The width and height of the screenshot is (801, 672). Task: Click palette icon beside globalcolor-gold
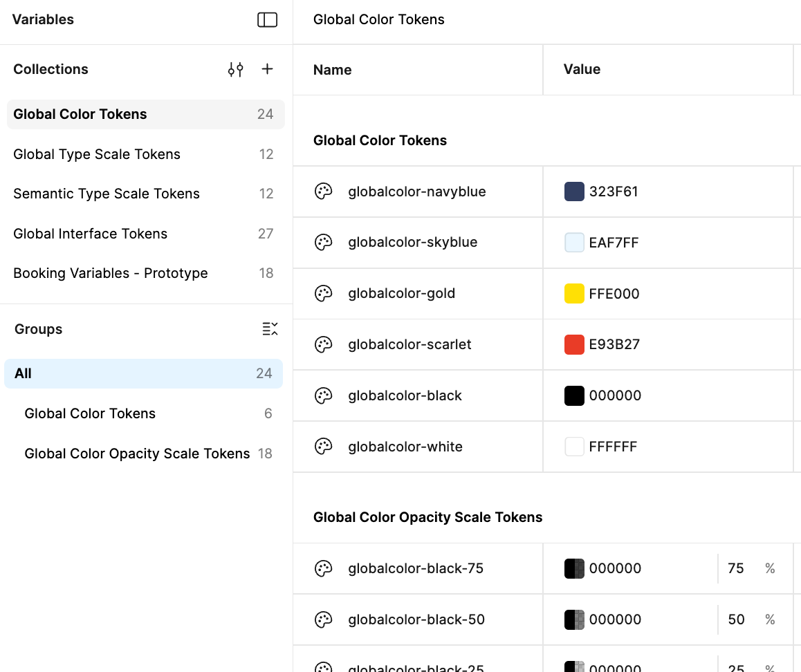[323, 294]
